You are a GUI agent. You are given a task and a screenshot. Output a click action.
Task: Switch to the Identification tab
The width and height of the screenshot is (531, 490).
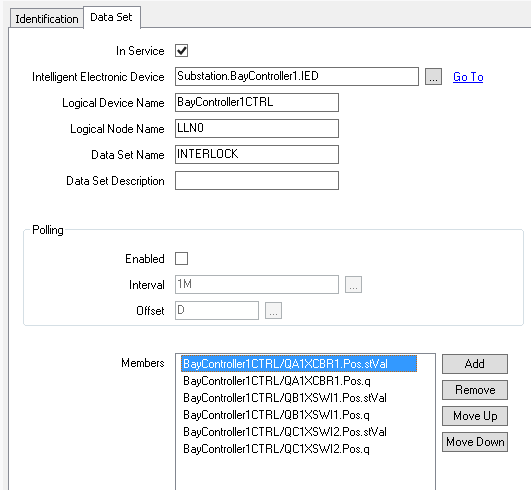[x=47, y=19]
